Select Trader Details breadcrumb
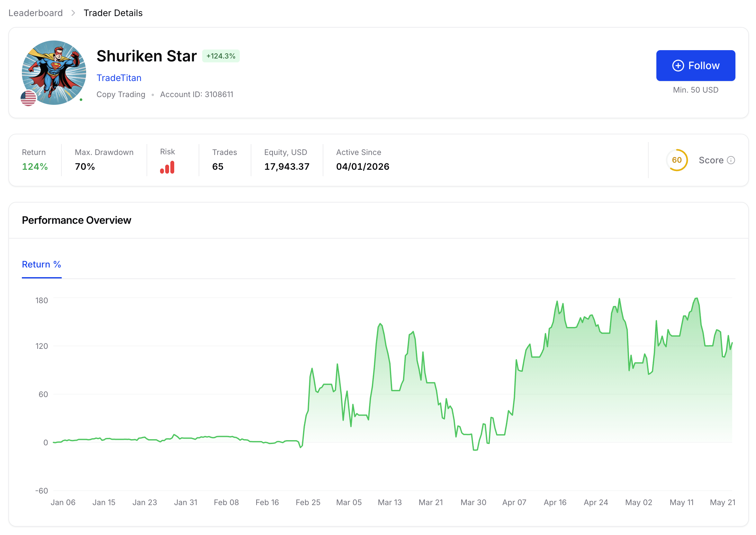The image size is (756, 535). coord(113,13)
